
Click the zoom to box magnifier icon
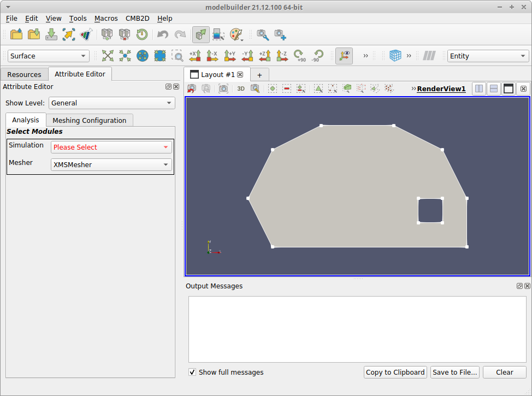177,56
